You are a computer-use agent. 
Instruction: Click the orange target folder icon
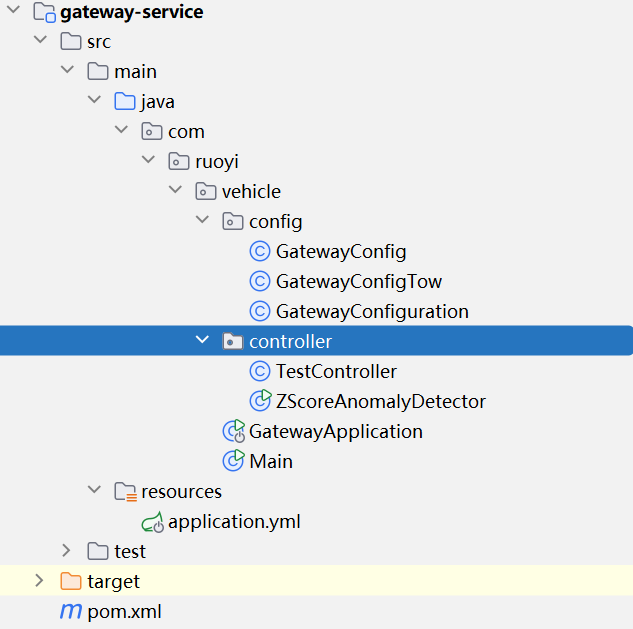tap(71, 581)
